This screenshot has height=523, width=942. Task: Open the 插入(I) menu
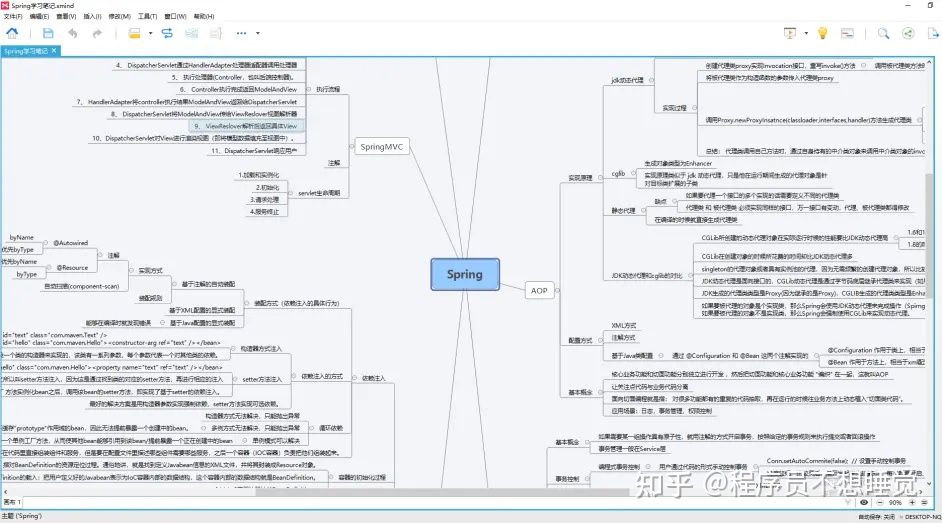point(92,16)
